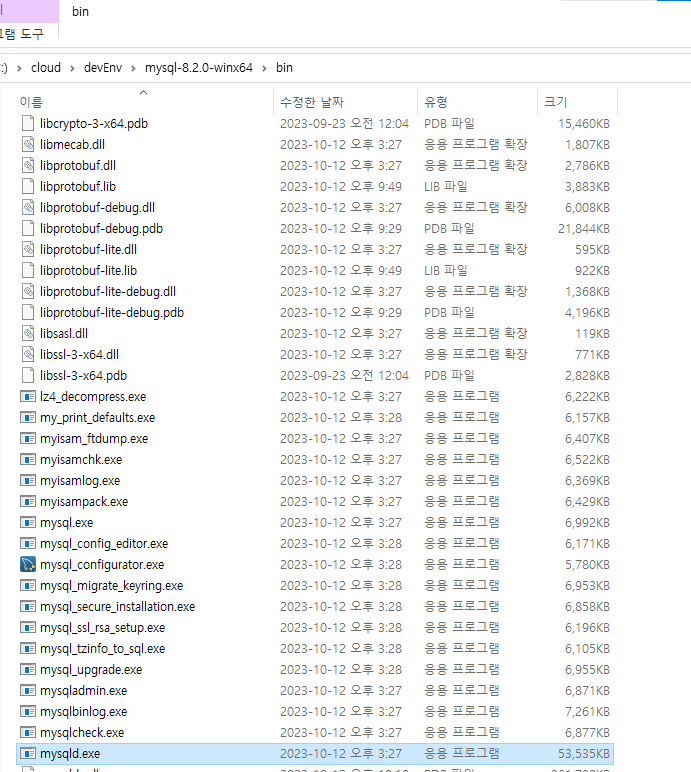Toggle sort direction arrow above 이름

tap(143, 93)
